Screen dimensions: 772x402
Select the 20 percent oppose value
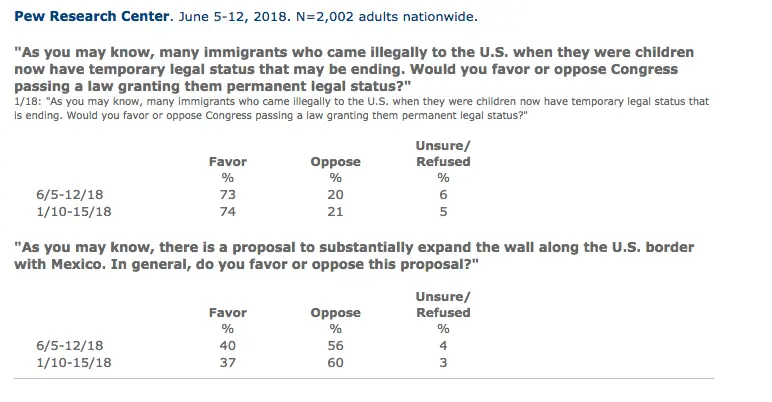335,194
